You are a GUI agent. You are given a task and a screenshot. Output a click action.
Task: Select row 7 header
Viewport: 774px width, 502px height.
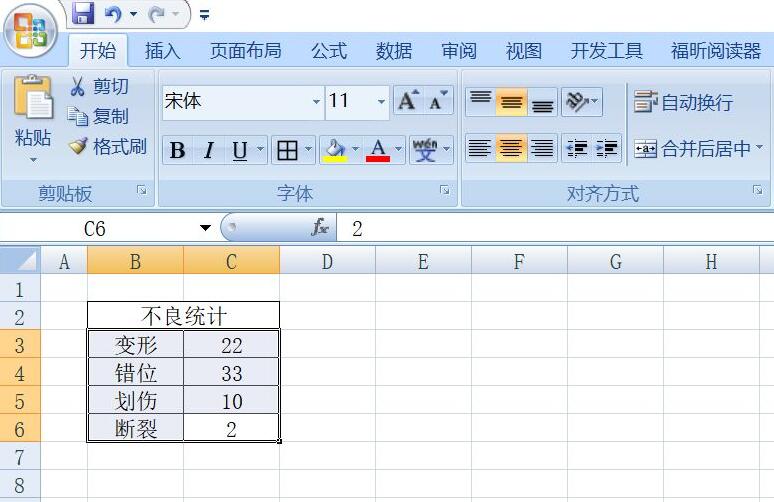20,457
